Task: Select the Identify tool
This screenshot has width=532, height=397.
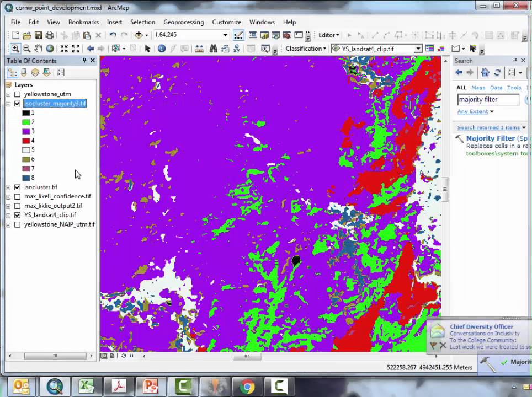Action: click(162, 49)
